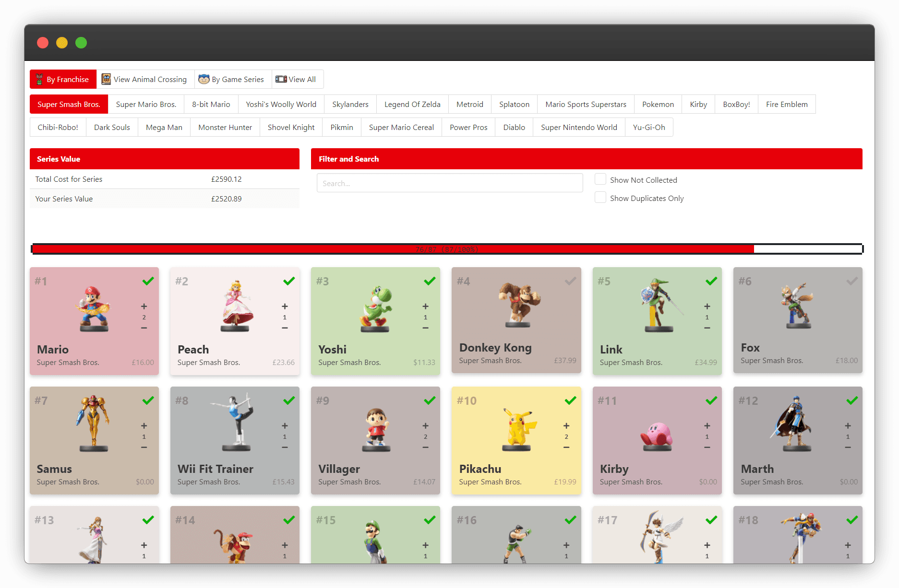Select 8-bit Mario franchise button
The image size is (899, 588).
click(211, 104)
